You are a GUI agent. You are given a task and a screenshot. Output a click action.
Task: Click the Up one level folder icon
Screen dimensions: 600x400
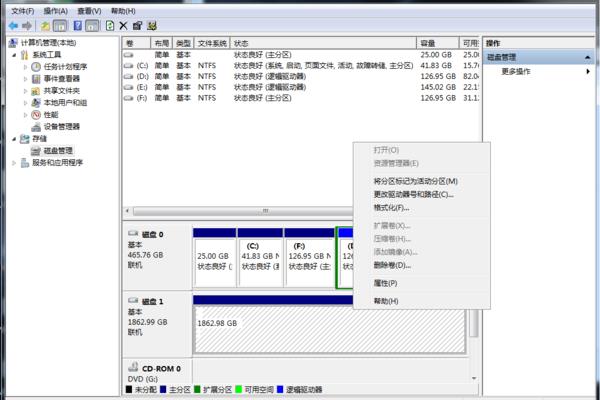(x=45, y=26)
